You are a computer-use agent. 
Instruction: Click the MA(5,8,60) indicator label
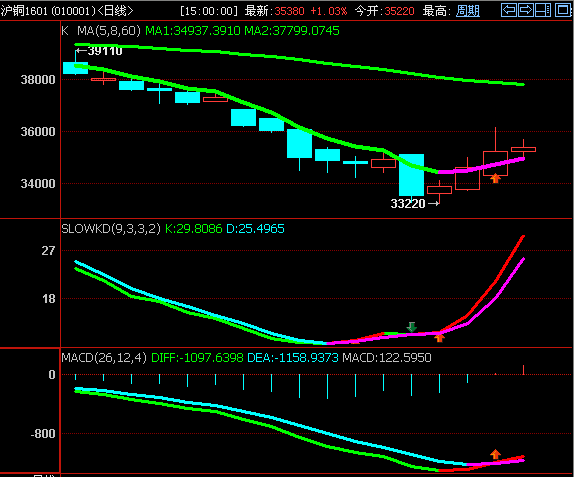tap(109, 31)
